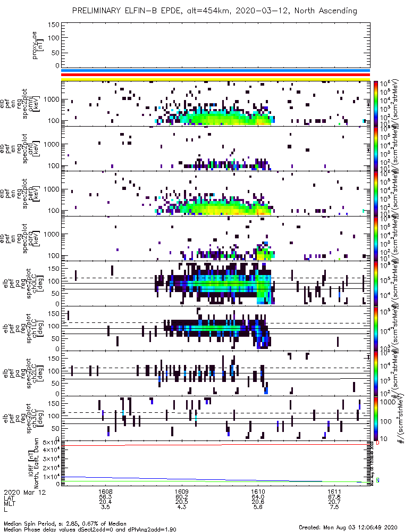Click the L value 4.3
The width and height of the screenshot is (412, 532).
tap(182, 507)
